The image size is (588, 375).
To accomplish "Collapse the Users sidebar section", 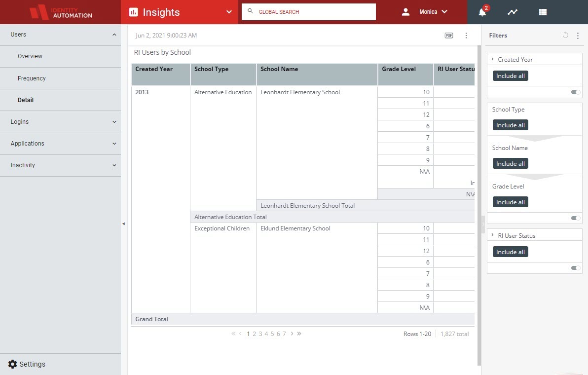I will 114,35.
